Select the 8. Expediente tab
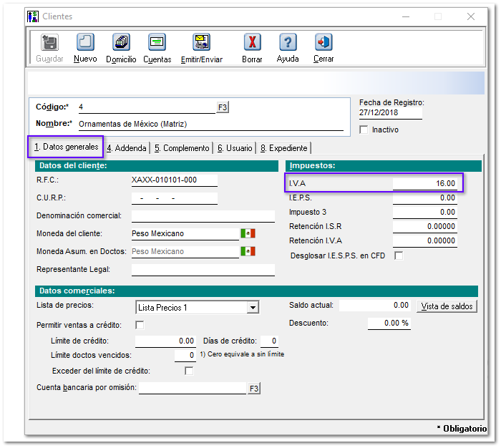Screen dimensions: 501x448 click(x=283, y=148)
